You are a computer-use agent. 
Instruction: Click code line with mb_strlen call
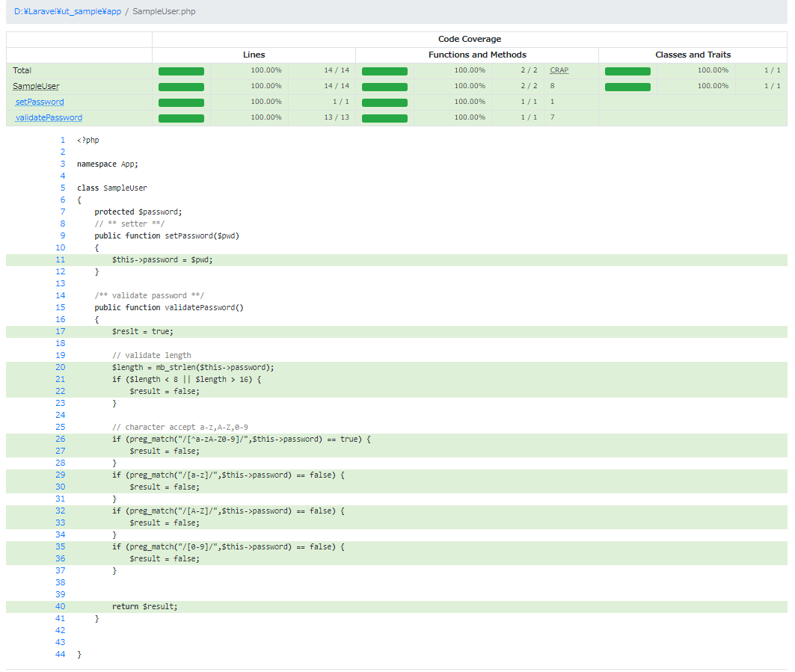pos(193,368)
